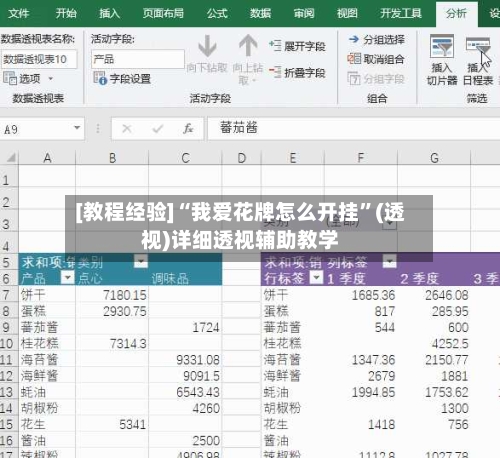This screenshot has height=458, width=500.
Task: Select column G header
Action: (x=434, y=158)
